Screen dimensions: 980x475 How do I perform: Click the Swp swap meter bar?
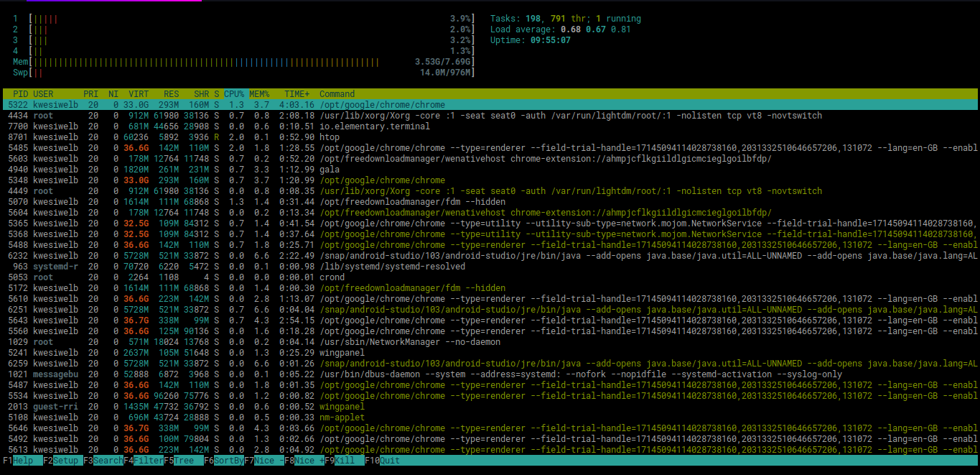pyautogui.click(x=251, y=73)
